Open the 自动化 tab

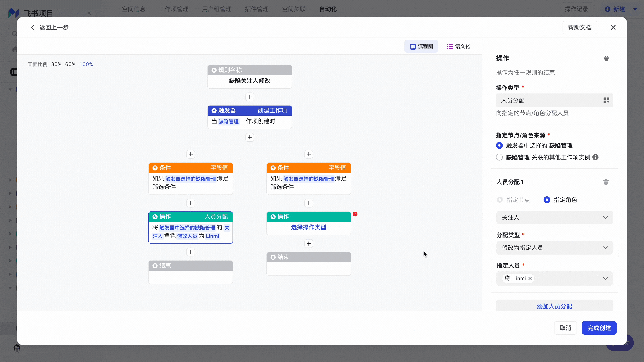[328, 9]
